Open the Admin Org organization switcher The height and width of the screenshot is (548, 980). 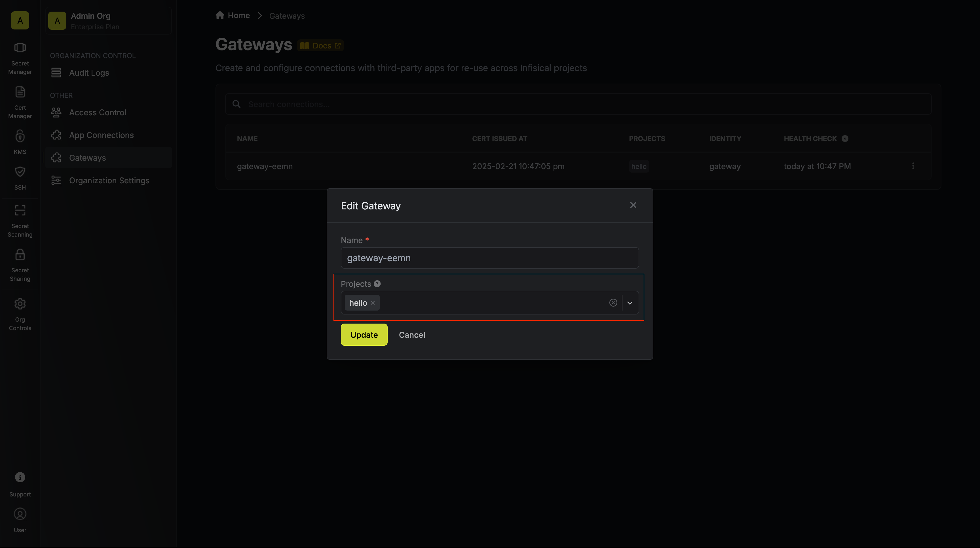[108, 21]
